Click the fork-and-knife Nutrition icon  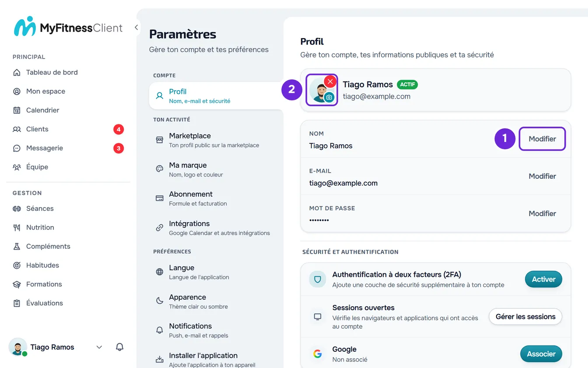[x=17, y=227]
